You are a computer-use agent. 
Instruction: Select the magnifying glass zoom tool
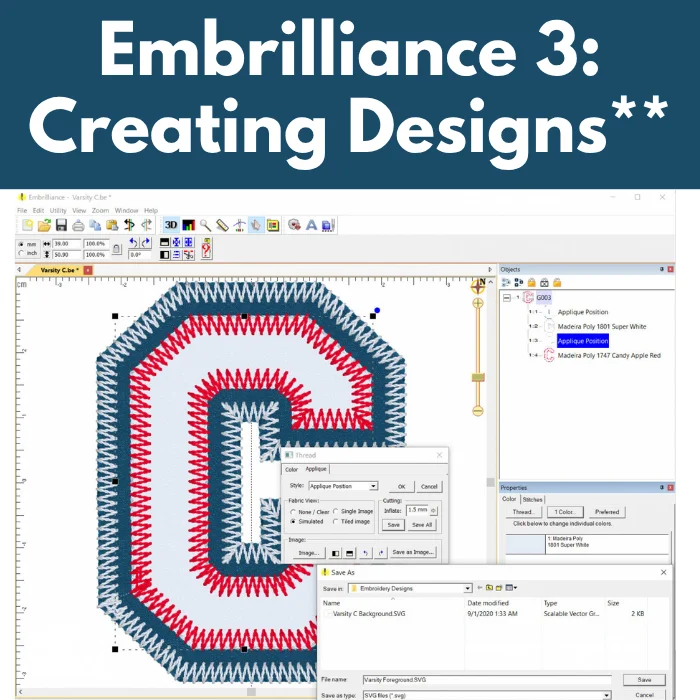coord(205,225)
